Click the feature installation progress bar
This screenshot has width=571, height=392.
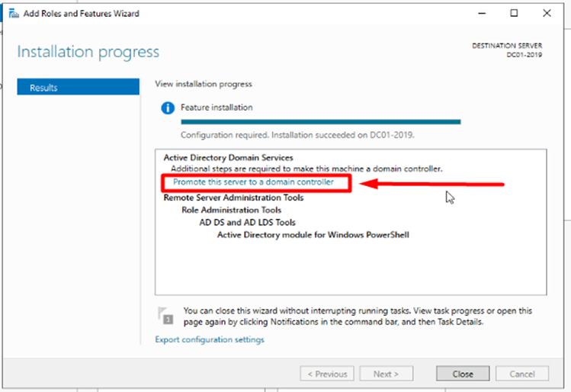(320, 121)
